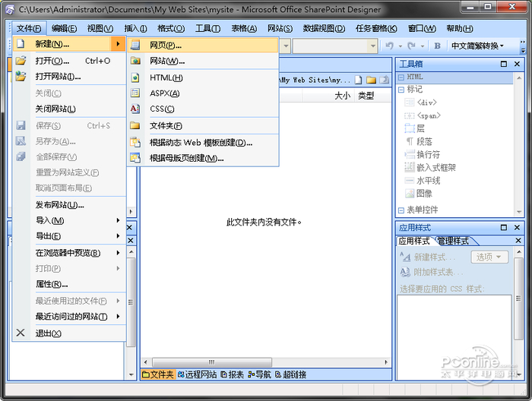Insert a <div> tag from toolbox

pos(420,103)
